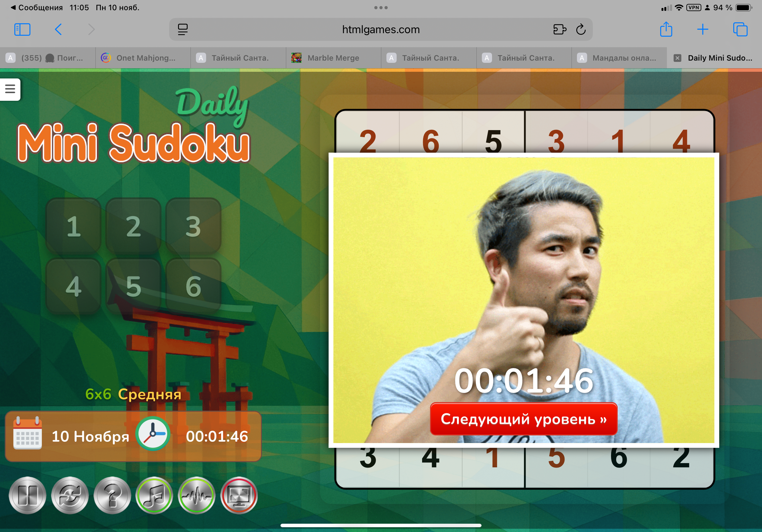Open a new tab with plus icon

point(702,30)
